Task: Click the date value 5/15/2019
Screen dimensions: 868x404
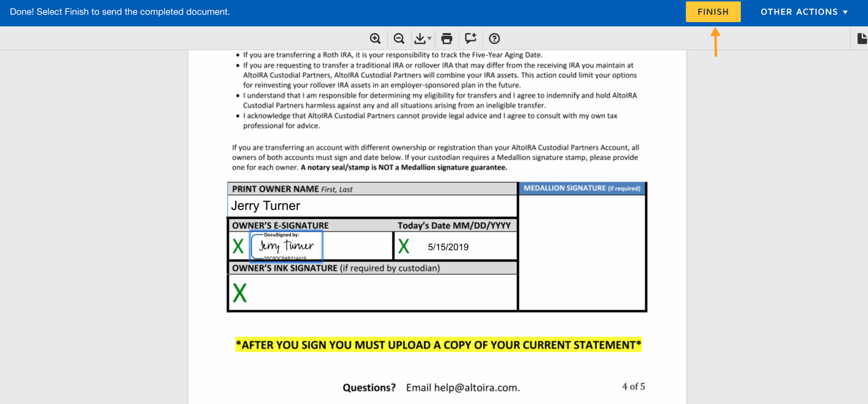Action: coord(448,247)
